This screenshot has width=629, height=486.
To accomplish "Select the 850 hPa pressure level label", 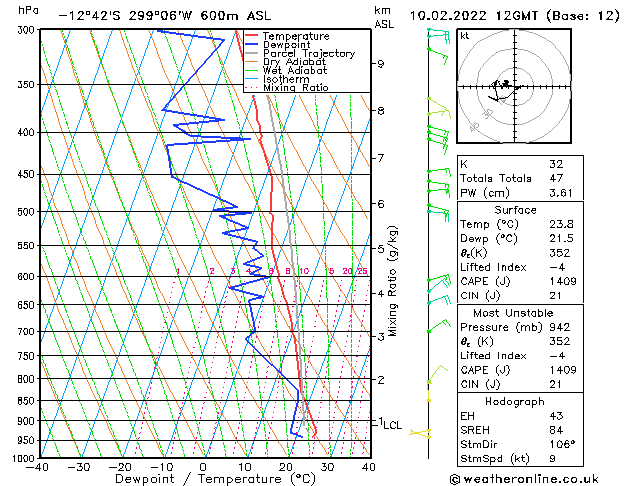I will pyautogui.click(x=28, y=401).
